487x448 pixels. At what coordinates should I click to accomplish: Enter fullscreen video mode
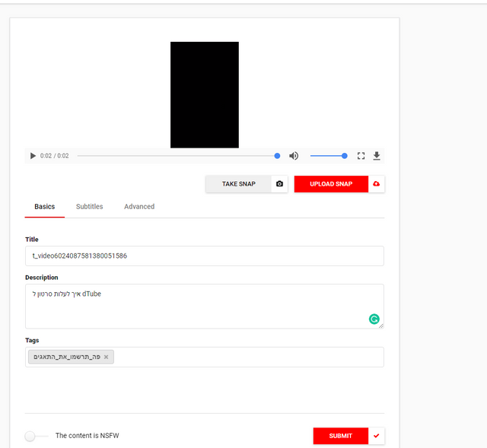pos(361,156)
